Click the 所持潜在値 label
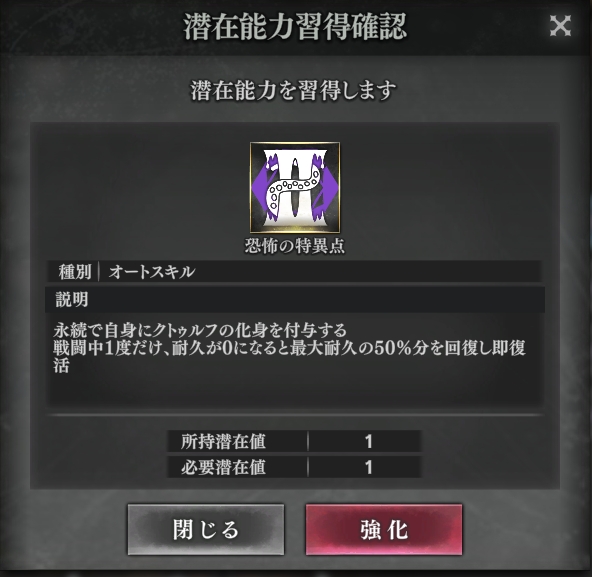This screenshot has height=577, width=592. click(223, 441)
